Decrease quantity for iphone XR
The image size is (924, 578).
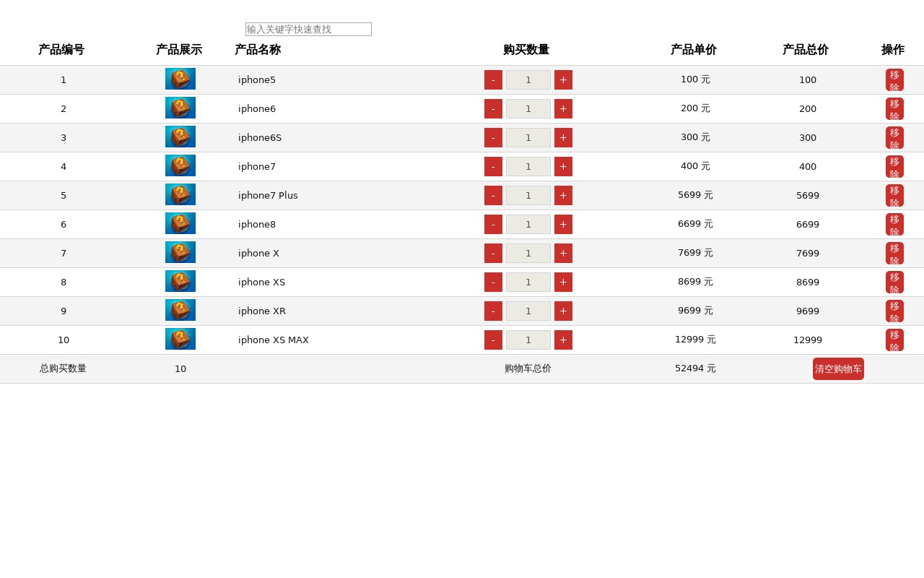(x=493, y=311)
